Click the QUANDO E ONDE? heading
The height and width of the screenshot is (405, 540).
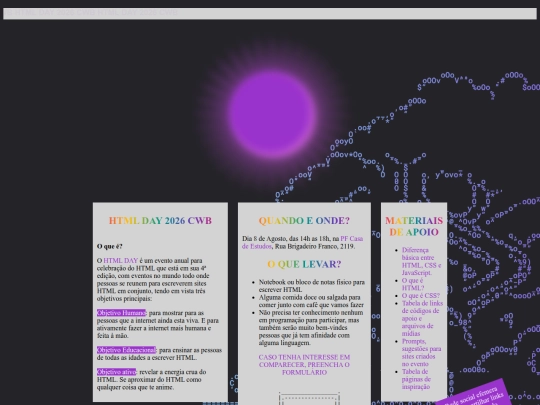(304, 220)
